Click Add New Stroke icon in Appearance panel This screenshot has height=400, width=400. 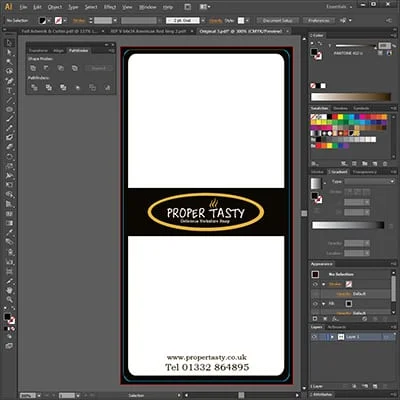[x=315, y=319]
